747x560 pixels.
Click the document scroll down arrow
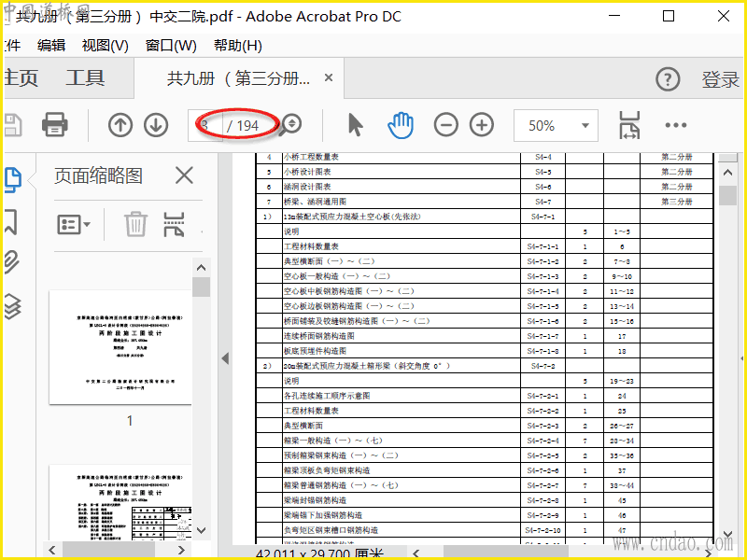tap(727, 534)
